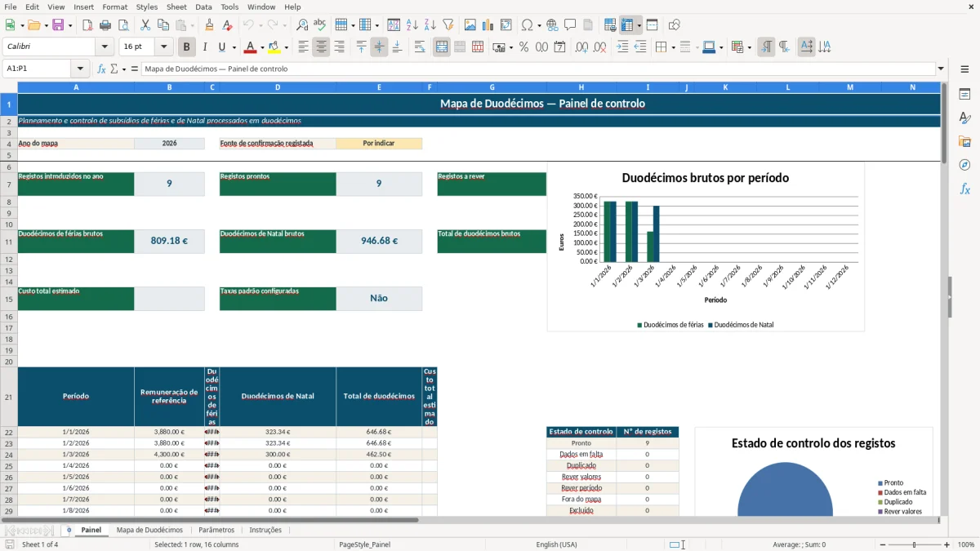This screenshot has height=551, width=980.
Task: Open font color dropdown arrow
Action: (x=261, y=47)
